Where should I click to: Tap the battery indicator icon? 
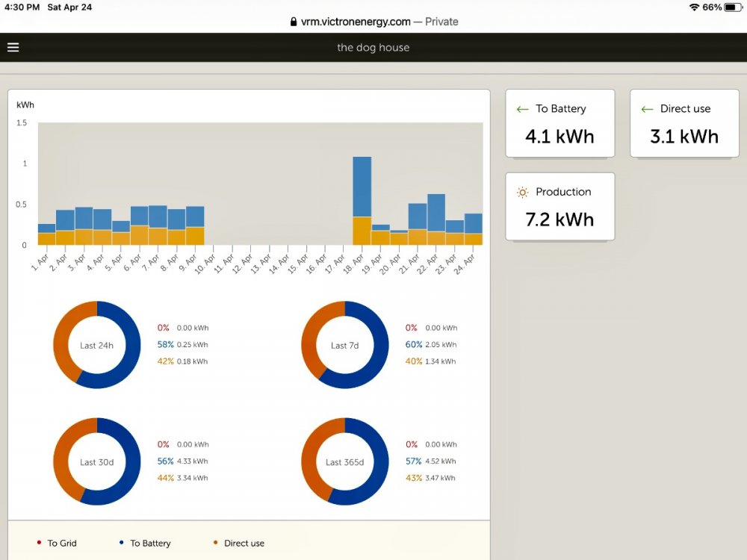734,7
